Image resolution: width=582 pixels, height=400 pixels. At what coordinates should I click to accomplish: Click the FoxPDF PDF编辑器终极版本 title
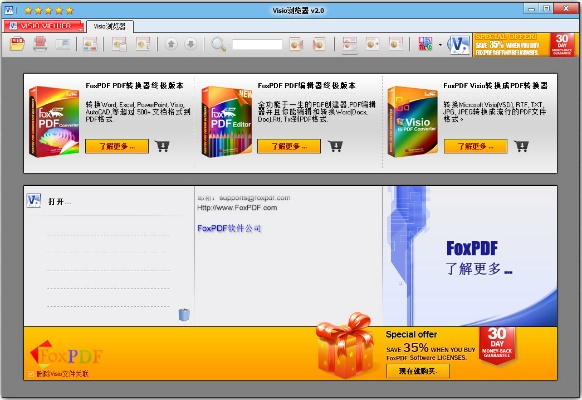coord(307,85)
